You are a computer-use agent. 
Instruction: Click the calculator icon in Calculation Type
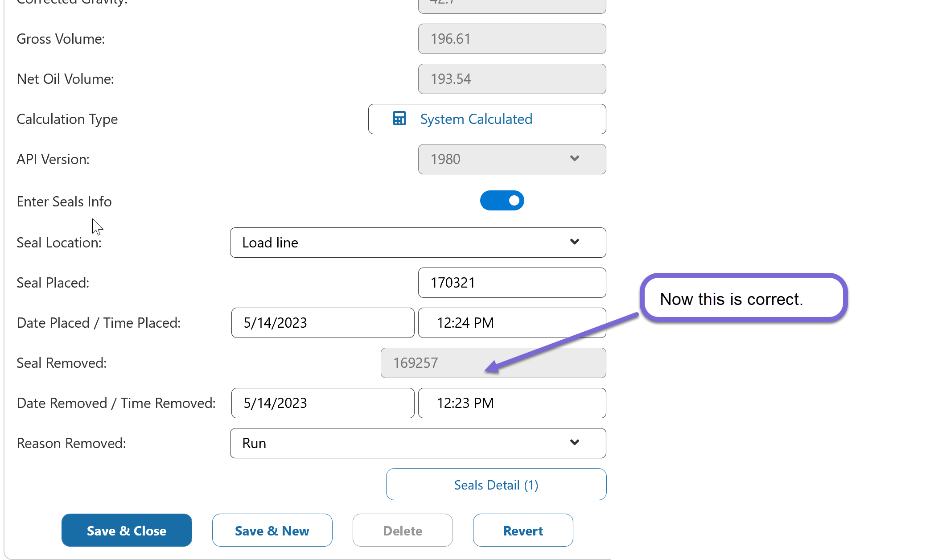tap(399, 119)
